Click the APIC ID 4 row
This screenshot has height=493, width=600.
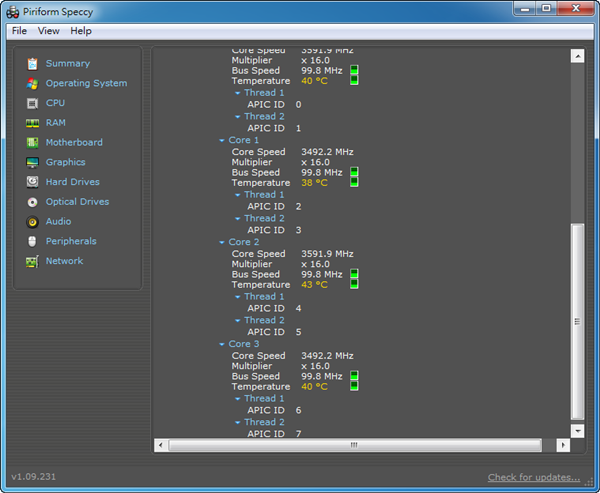274,308
